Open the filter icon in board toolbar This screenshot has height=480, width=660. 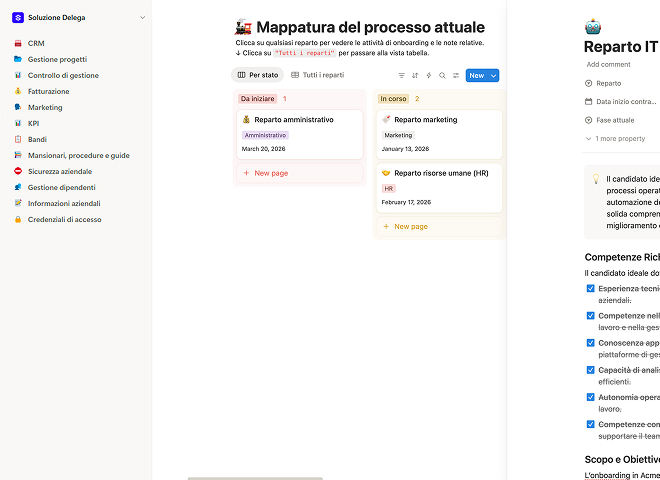[402, 75]
